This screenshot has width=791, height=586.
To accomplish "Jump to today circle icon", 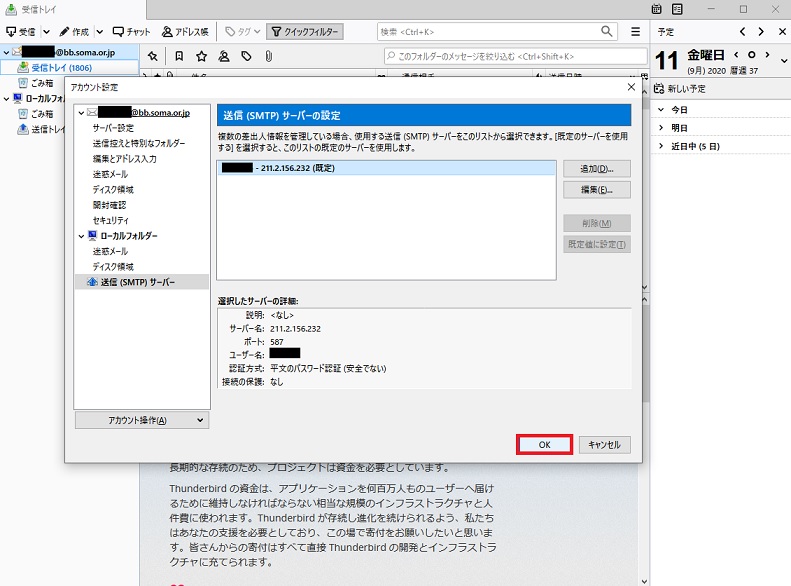I will point(752,54).
